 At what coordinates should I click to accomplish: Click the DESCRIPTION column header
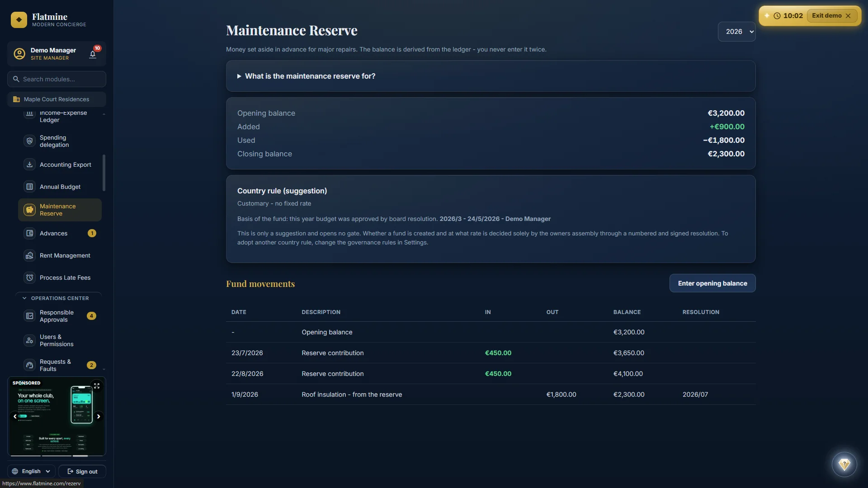point(321,312)
